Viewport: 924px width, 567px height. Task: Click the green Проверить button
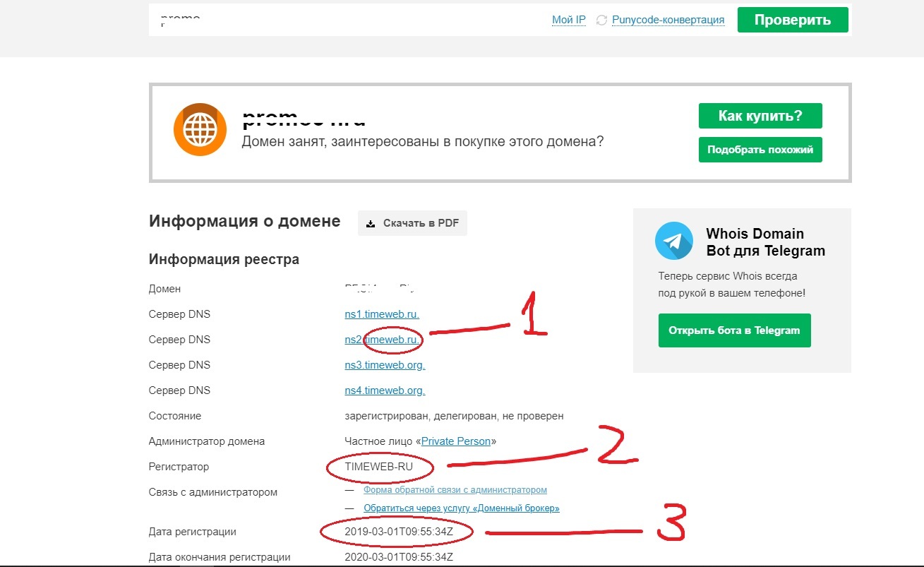pos(793,20)
